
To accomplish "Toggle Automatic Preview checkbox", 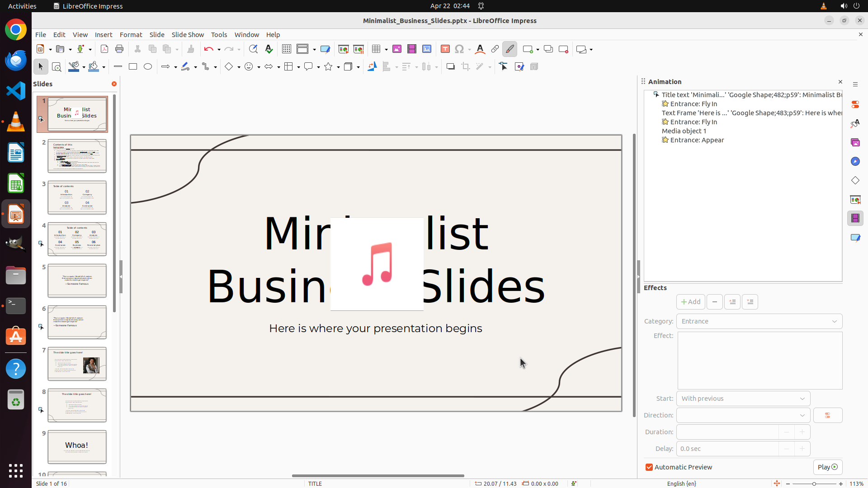I will click(x=649, y=467).
